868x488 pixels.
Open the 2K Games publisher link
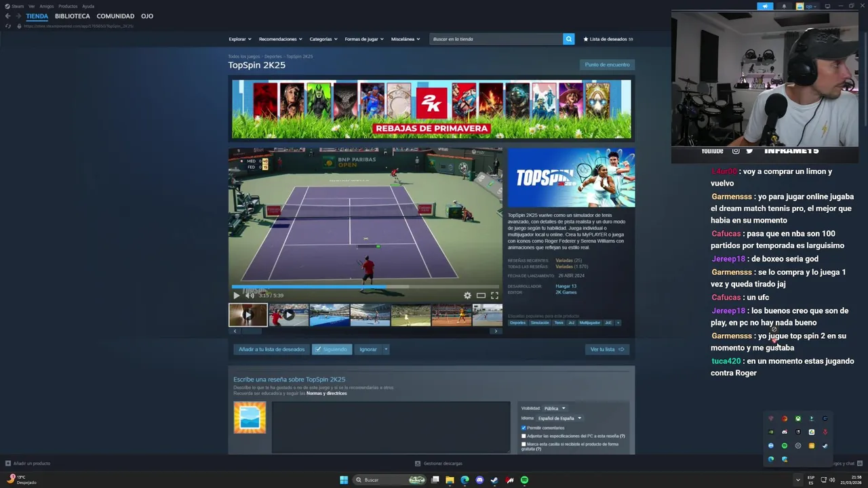[x=566, y=292]
